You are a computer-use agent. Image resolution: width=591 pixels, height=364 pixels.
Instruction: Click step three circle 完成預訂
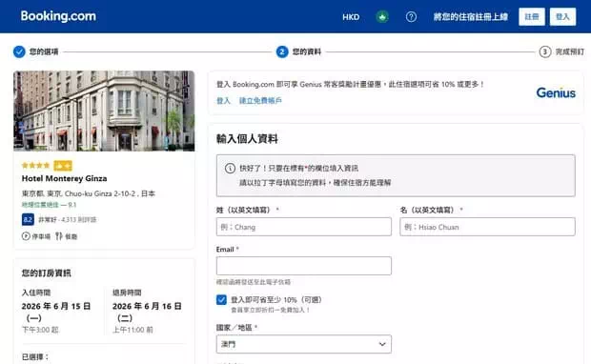[545, 51]
